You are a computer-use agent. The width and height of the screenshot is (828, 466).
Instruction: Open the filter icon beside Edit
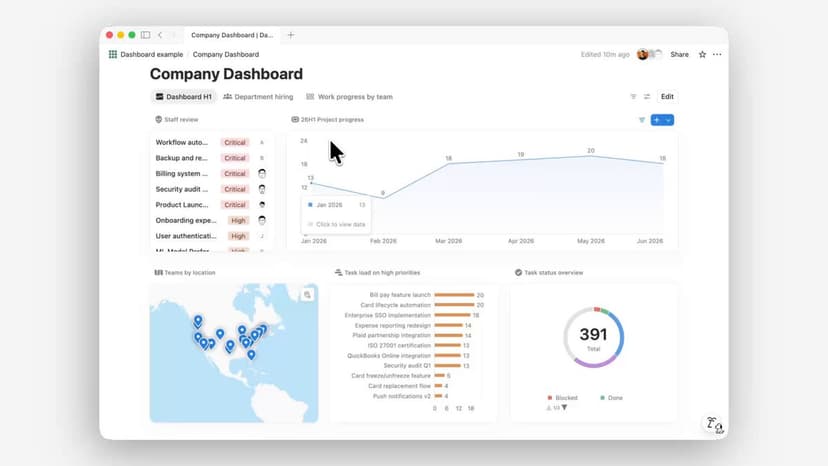[633, 97]
